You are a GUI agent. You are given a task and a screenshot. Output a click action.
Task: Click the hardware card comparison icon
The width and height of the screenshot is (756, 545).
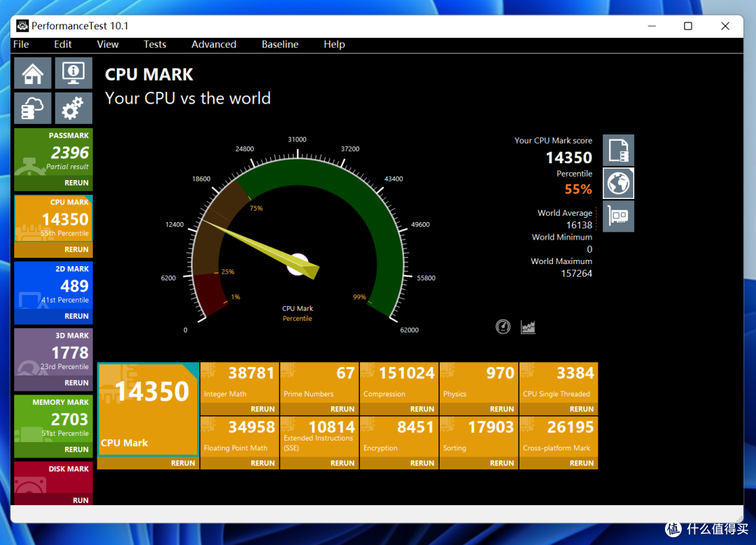[618, 216]
